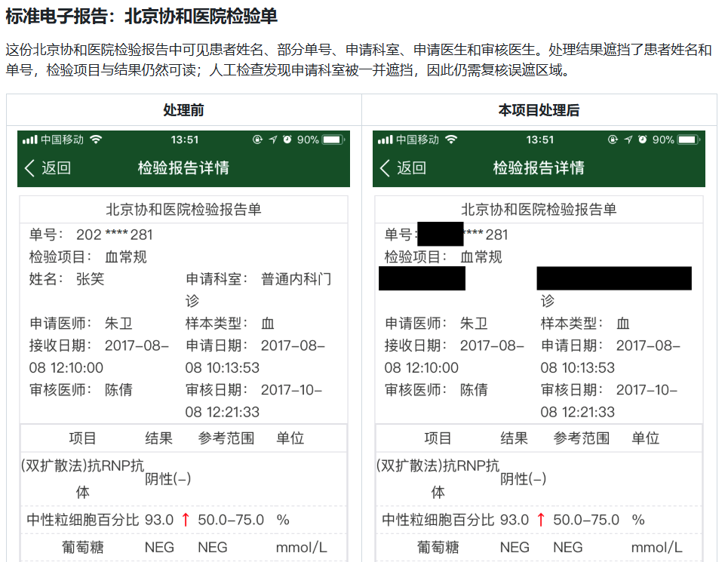Click 样本类型 血 in the left report
728x562 pixels.
(230, 324)
